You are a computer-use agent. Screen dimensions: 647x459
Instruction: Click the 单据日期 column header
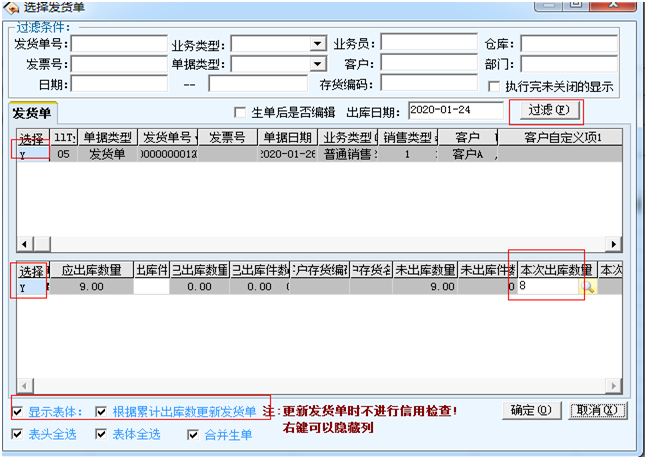click(x=287, y=137)
